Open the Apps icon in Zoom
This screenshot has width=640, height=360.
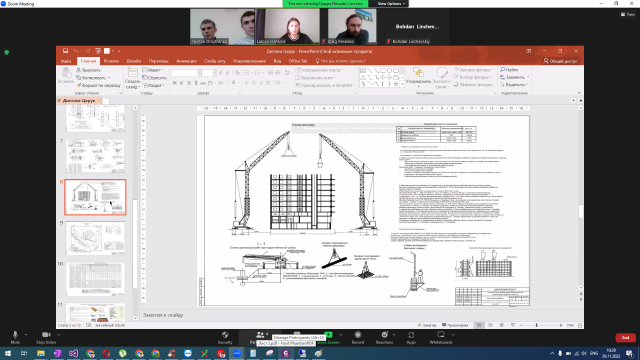pos(411,337)
